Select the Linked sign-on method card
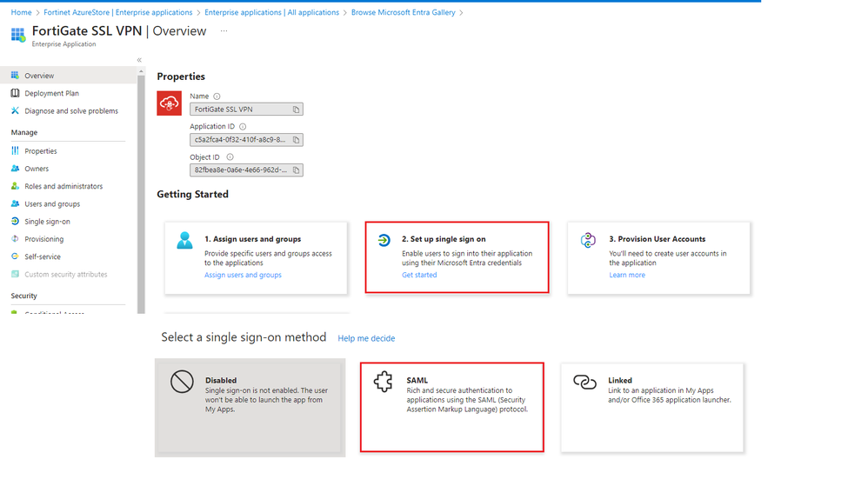This screenshot has width=868, height=486. click(652, 408)
